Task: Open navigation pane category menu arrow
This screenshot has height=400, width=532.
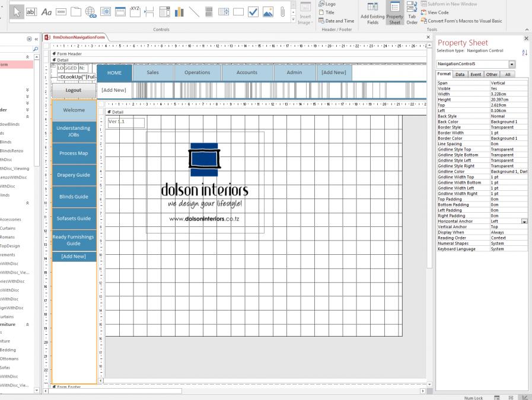Action: tap(29, 39)
